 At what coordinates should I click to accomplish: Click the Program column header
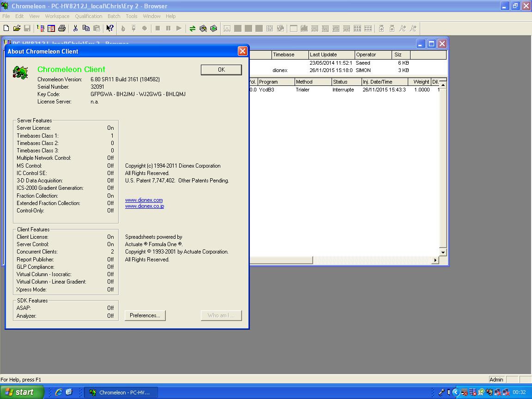click(276, 82)
